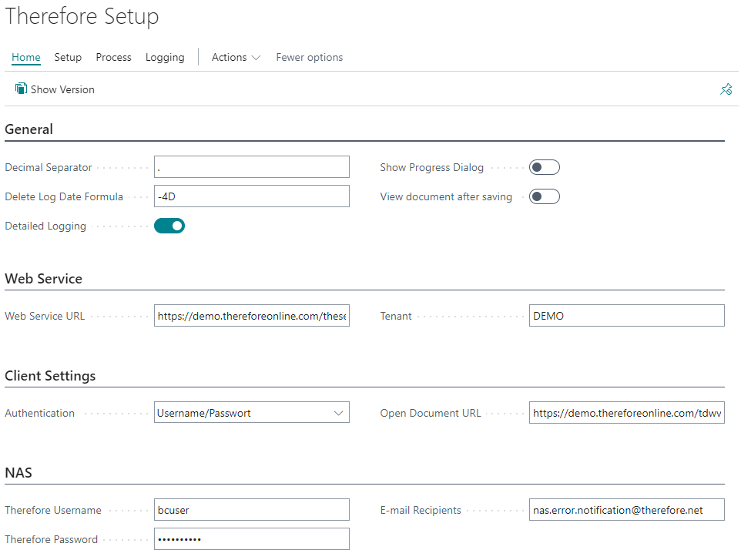Click the Delete Log Date Formula field
Viewport: 751px width, 560px height.
click(x=251, y=196)
